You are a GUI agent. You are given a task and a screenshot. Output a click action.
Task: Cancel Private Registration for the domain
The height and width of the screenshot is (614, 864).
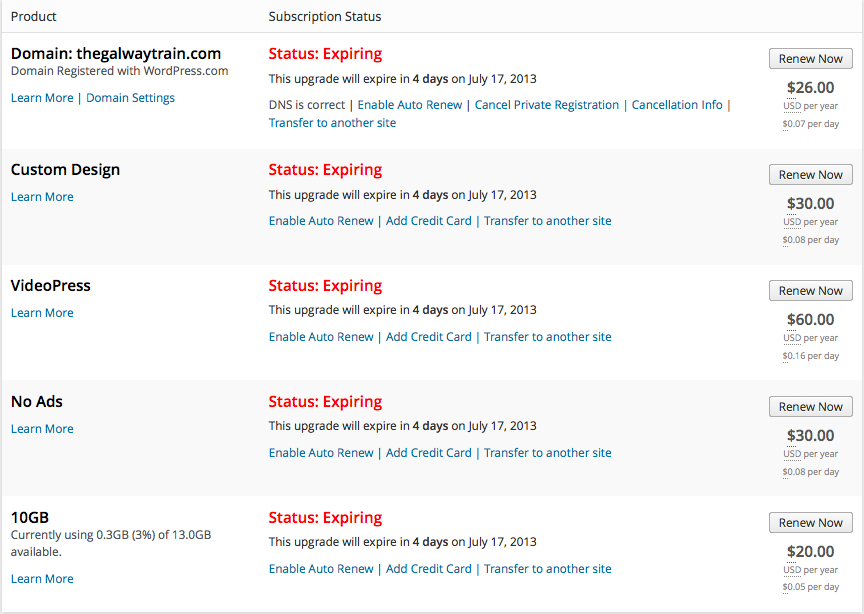click(547, 105)
